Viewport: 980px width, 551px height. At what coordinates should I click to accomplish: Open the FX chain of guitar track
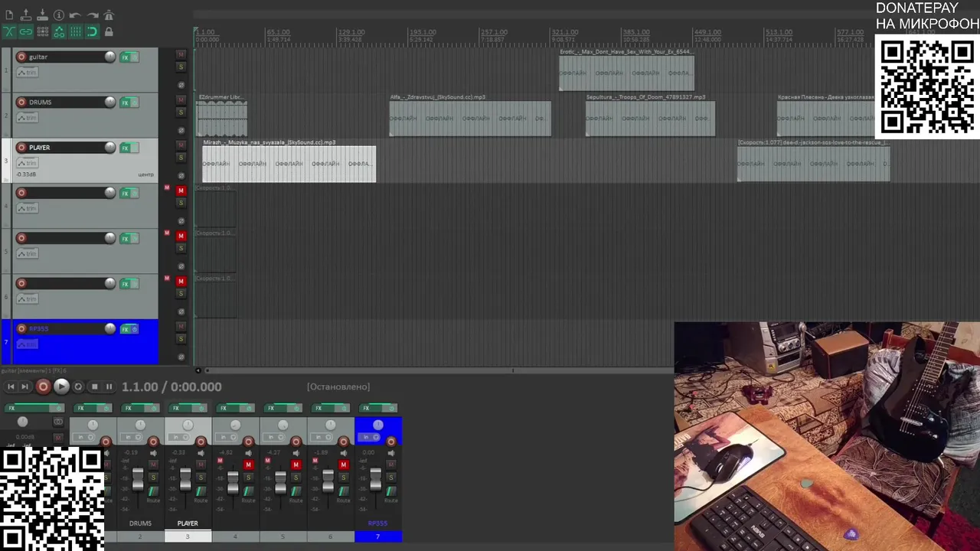tap(125, 57)
